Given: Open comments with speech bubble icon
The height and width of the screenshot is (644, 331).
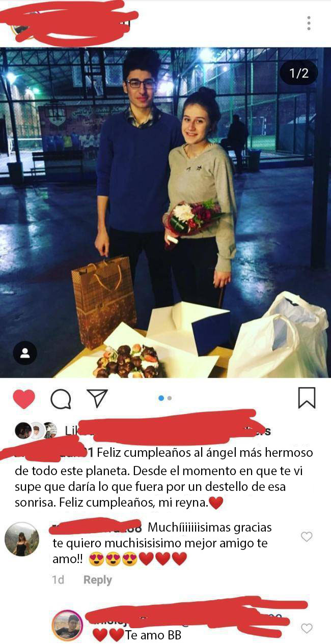Looking at the screenshot, I should coord(61,399).
